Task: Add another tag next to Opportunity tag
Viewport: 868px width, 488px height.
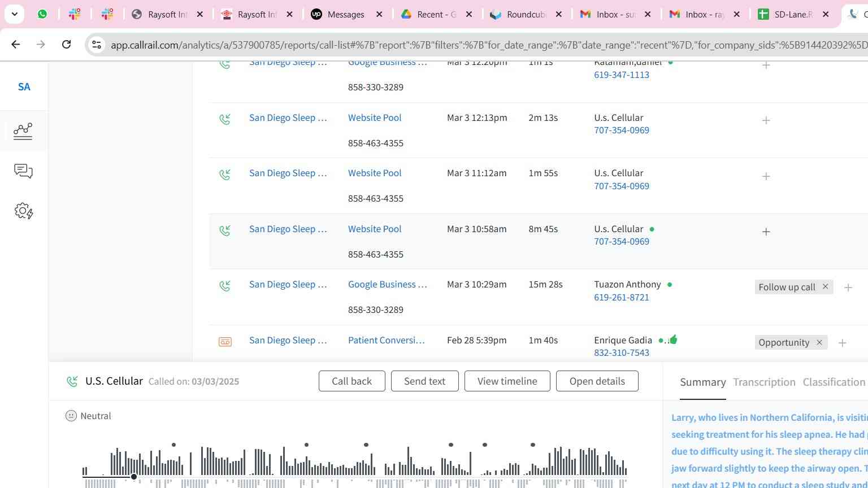Action: [843, 343]
